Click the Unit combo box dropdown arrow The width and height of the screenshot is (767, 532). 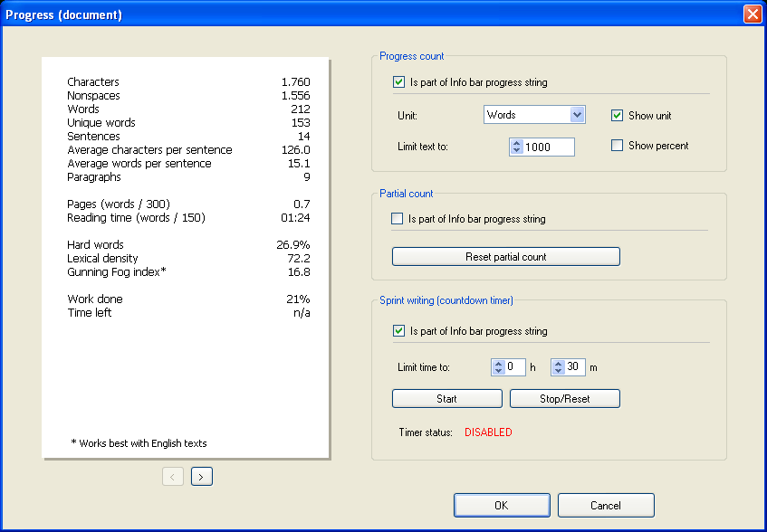click(578, 115)
